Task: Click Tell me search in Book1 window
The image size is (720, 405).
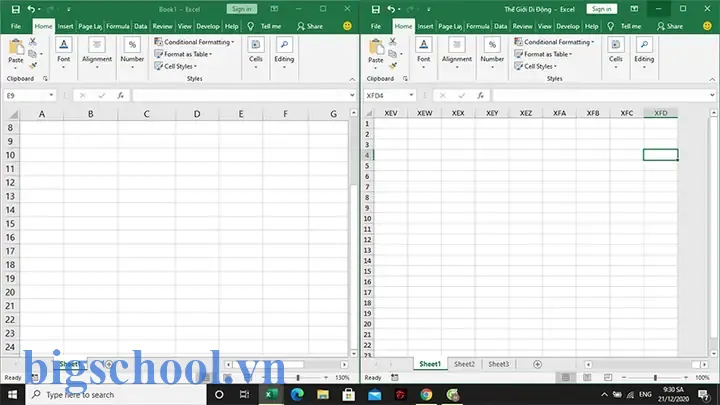Action: tap(265, 26)
